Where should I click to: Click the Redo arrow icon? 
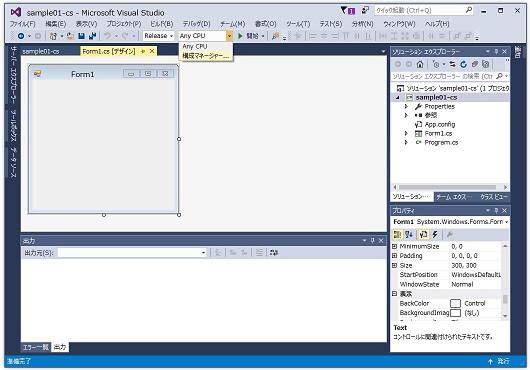pyautogui.click(x=125, y=36)
